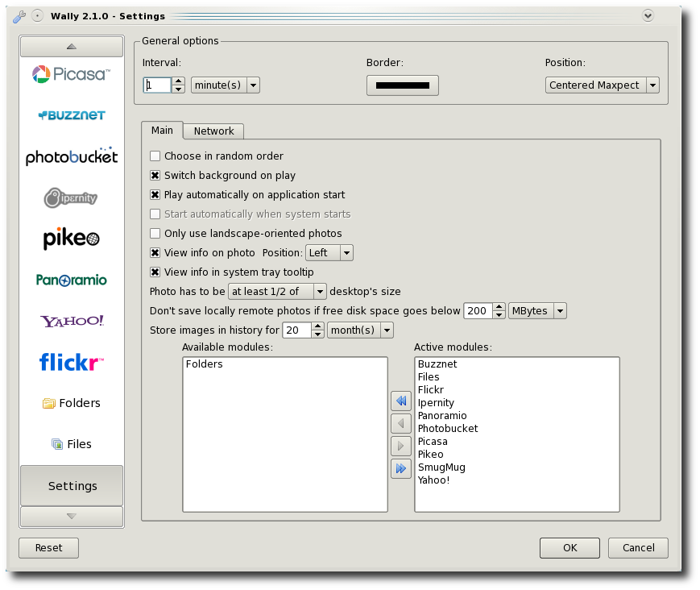Click the Reset button

pos(48,547)
